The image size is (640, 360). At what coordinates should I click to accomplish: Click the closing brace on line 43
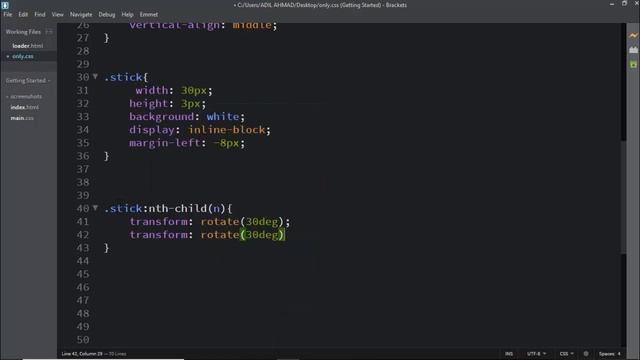tap(107, 248)
